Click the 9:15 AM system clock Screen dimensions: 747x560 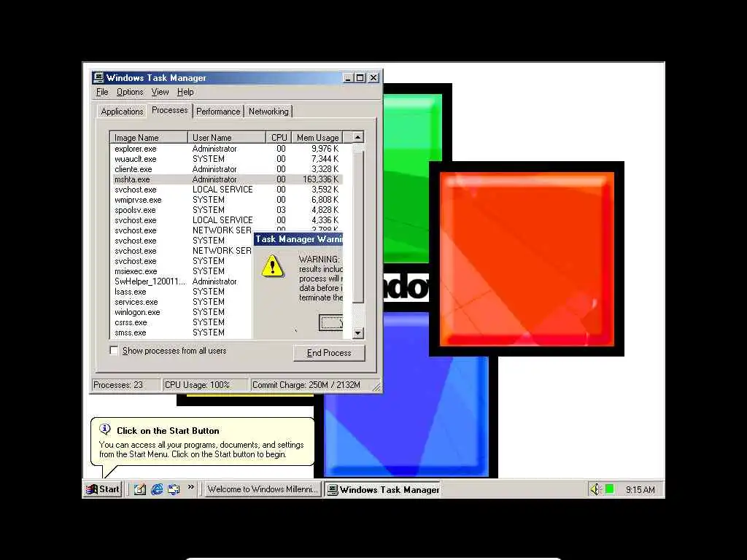tap(640, 489)
